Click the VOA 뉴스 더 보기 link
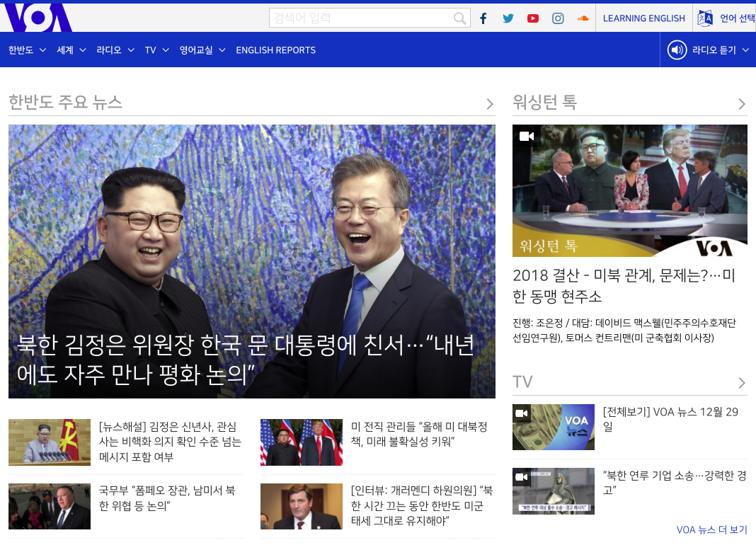756x545 pixels. pyautogui.click(x=711, y=529)
